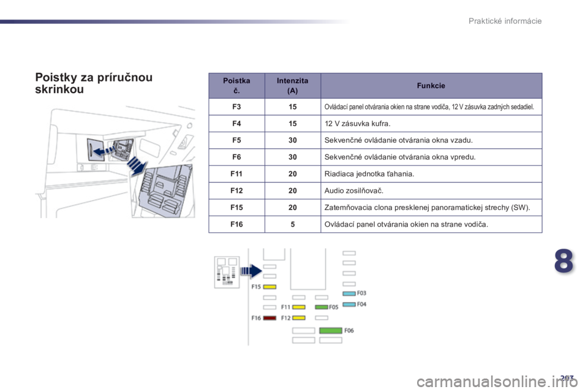Viewport: 588px width, 392px height.
Task: Click the 'F16' table cell
Action: coord(236,224)
